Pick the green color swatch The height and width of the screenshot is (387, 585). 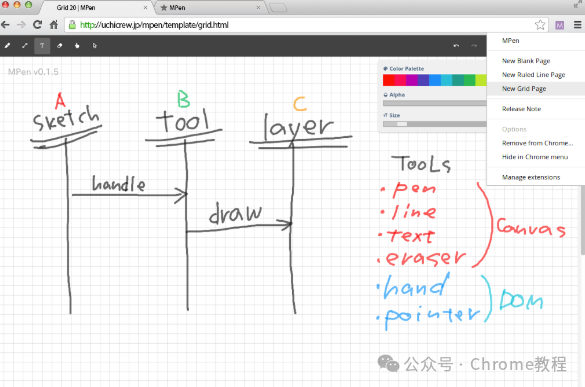click(469, 80)
